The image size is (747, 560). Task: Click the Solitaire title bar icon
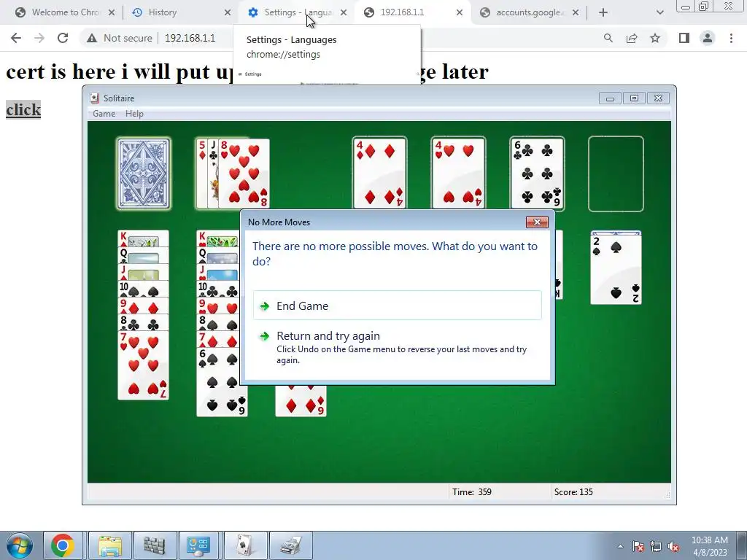coord(95,98)
